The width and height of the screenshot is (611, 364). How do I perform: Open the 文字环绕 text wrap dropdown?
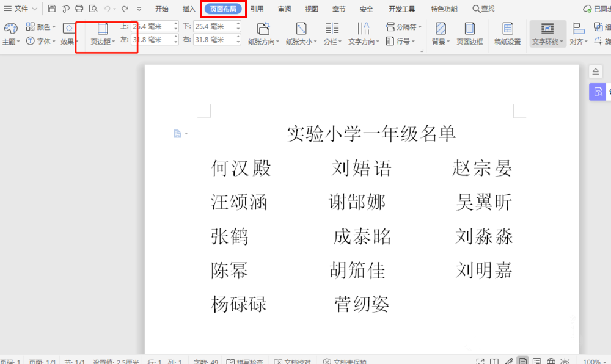pos(547,34)
